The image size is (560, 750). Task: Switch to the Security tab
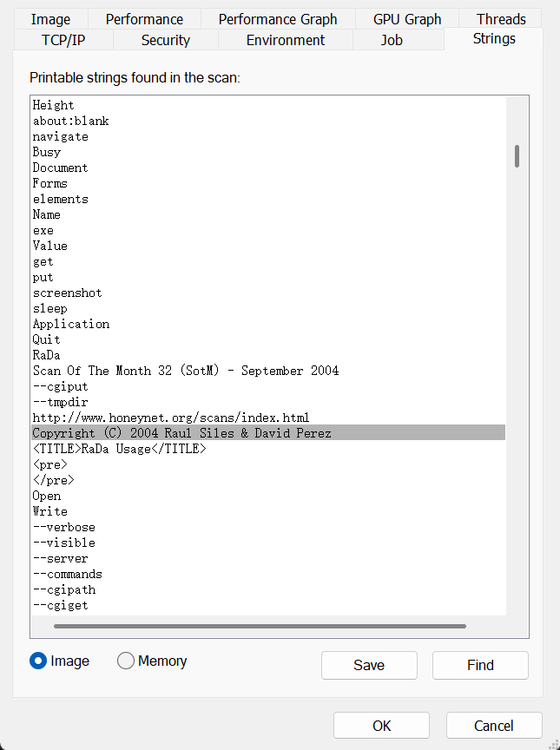166,40
